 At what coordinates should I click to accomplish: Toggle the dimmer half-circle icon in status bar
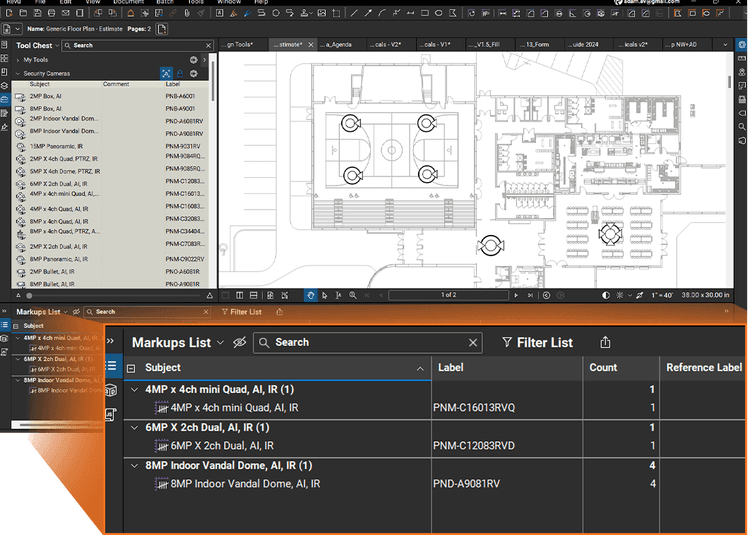tap(606, 295)
